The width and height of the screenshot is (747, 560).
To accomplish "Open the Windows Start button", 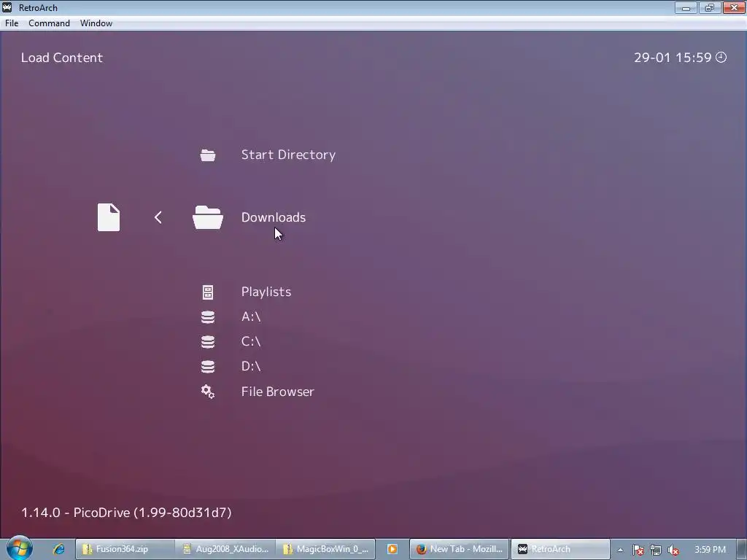I will click(19, 548).
